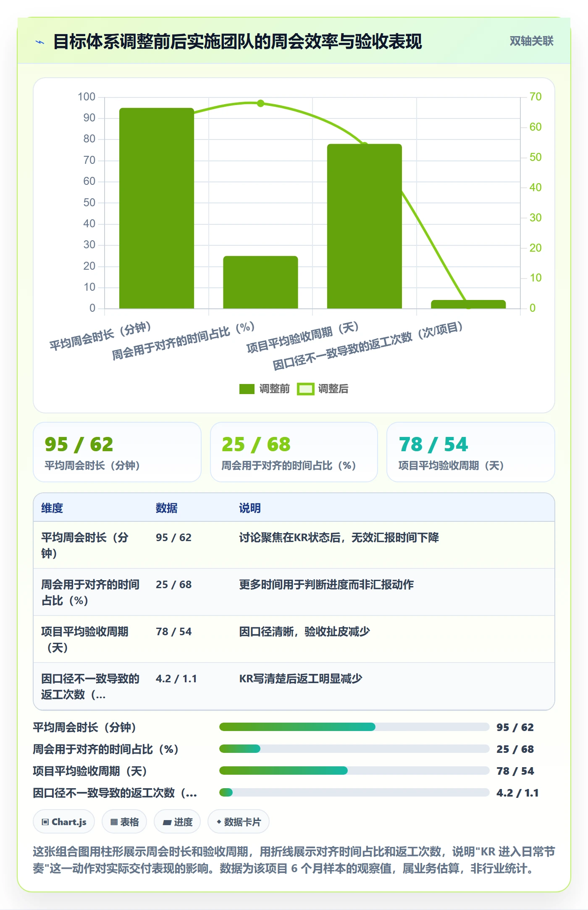Viewport: 588px width, 910px height.
Task: Click table cell 4.2 / 1.1
Action: point(176,679)
